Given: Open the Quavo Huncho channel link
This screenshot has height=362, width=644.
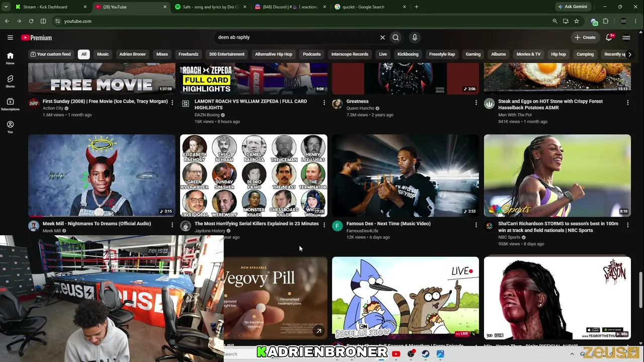Looking at the screenshot, I should [360, 108].
